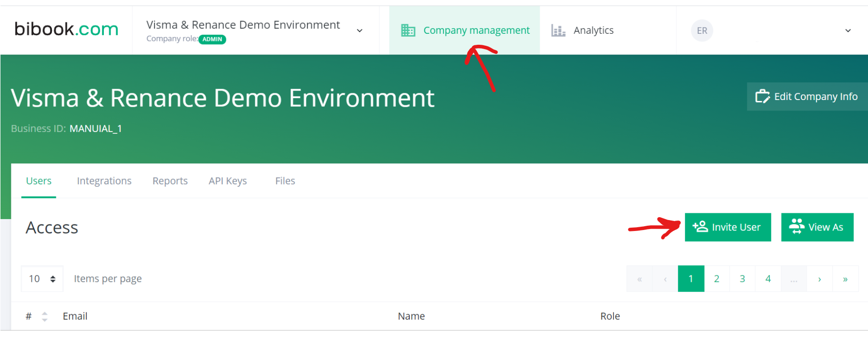Viewport: 868px width, 341px height.
Task: Go to page 2 of users
Action: coord(717,279)
